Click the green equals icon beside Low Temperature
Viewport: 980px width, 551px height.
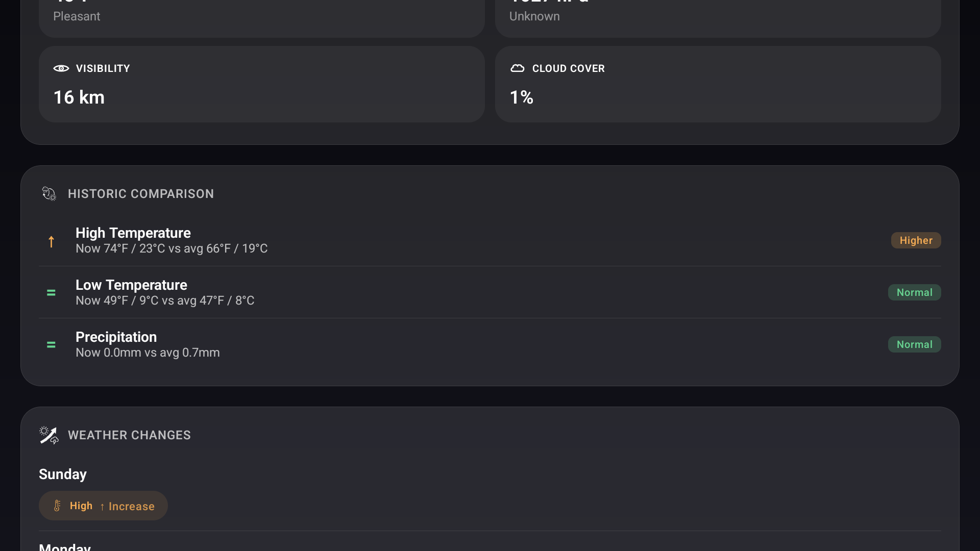[51, 293]
